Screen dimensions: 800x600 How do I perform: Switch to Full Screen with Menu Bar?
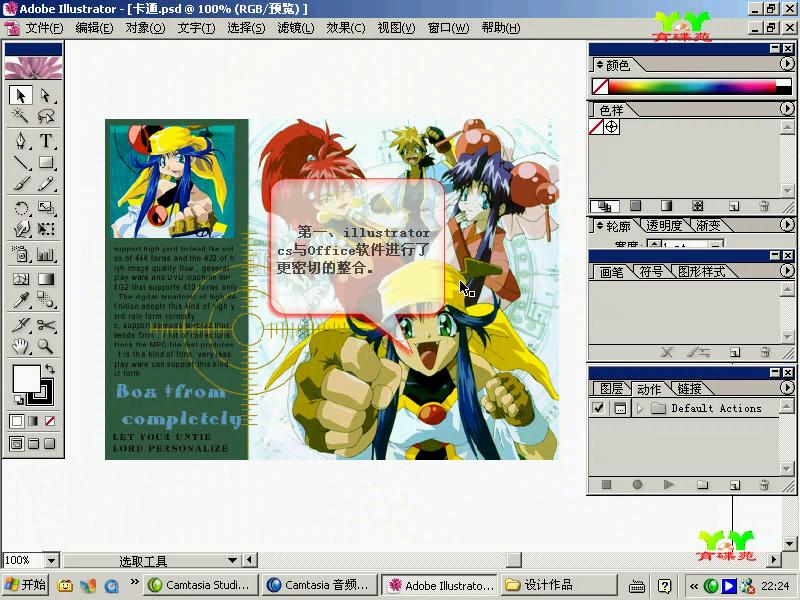33,443
